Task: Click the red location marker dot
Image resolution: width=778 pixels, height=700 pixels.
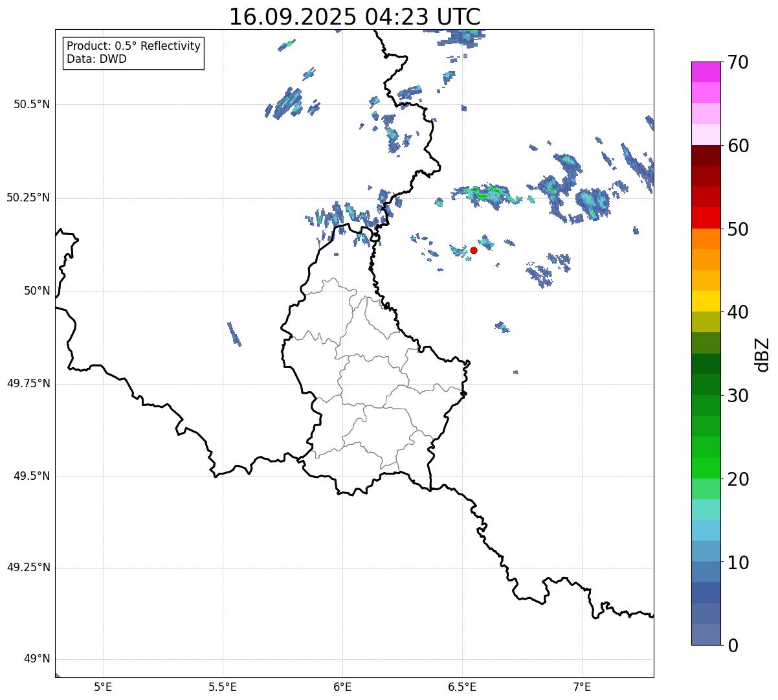Action: tap(474, 251)
